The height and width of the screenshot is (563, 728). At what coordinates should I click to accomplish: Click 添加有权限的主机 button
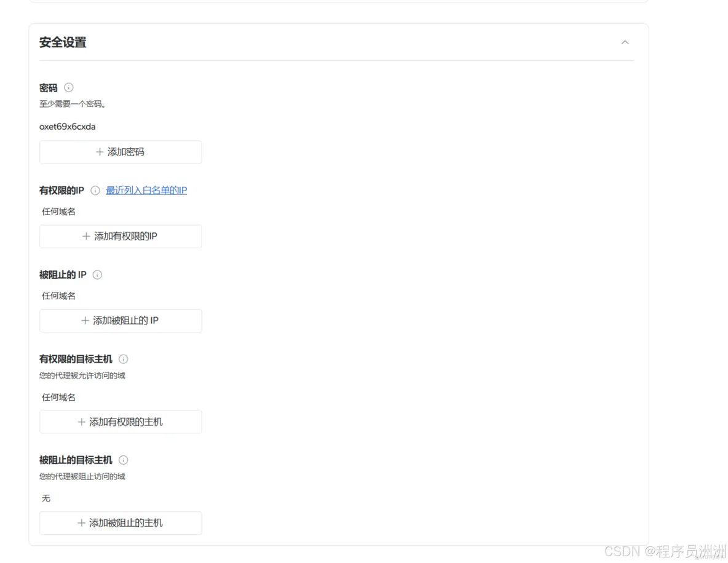[121, 422]
